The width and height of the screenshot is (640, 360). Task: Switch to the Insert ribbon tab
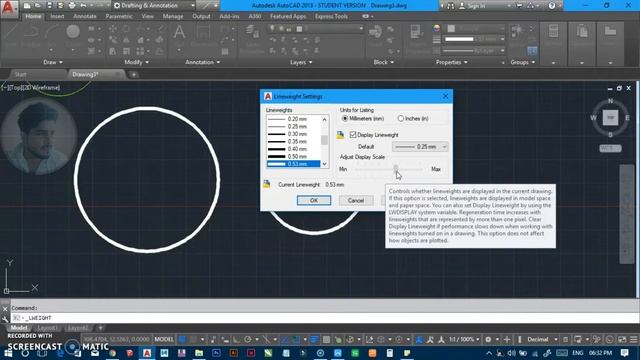tap(57, 16)
